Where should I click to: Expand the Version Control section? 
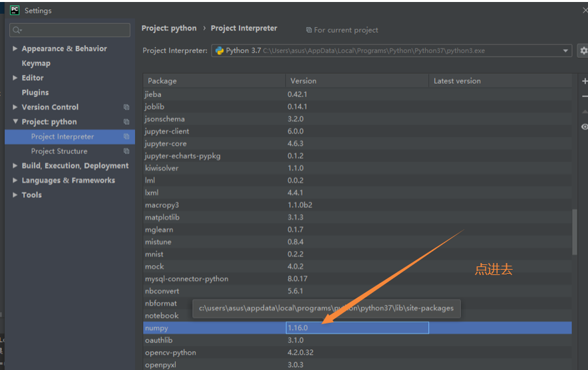[15, 107]
